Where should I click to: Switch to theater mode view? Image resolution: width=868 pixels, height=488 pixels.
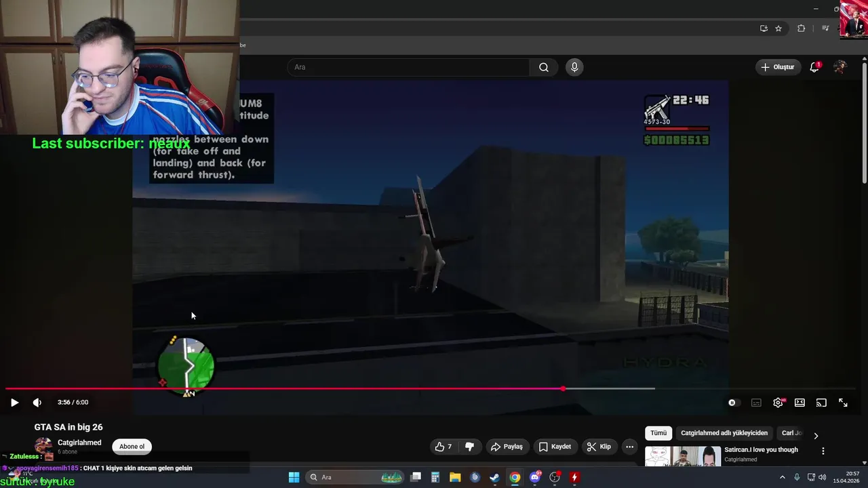pyautogui.click(x=800, y=403)
